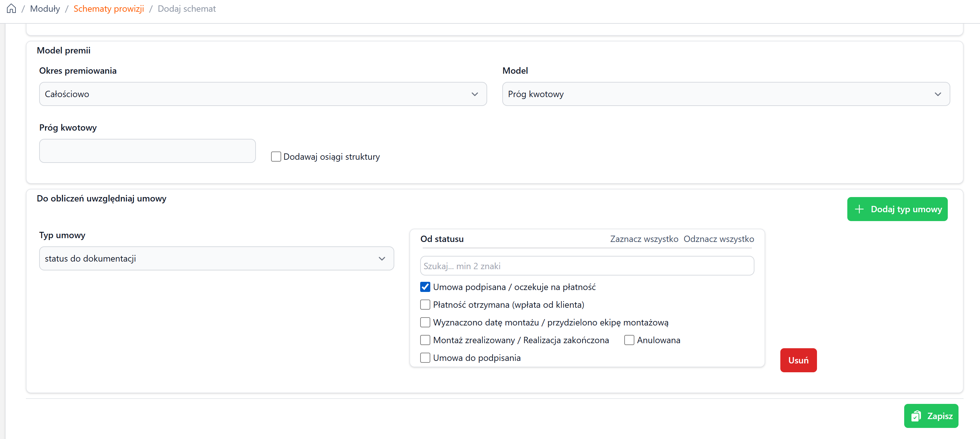Image resolution: width=980 pixels, height=439 pixels.
Task: Open the Model dropdown with Próg kwotowy
Action: pos(725,94)
